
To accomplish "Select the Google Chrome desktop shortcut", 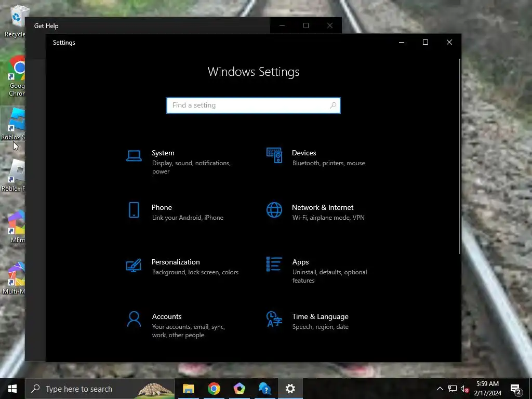I will 16,76.
